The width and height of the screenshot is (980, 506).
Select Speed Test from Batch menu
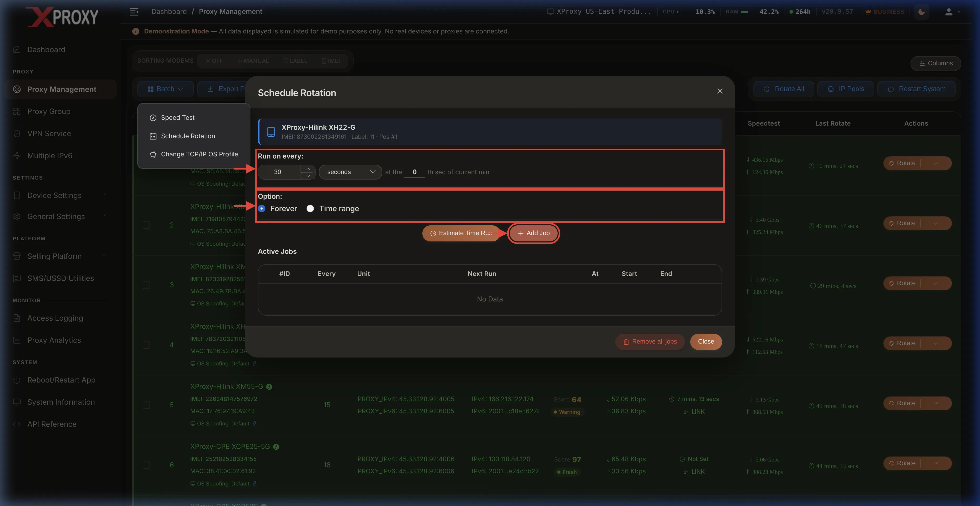tap(194, 118)
